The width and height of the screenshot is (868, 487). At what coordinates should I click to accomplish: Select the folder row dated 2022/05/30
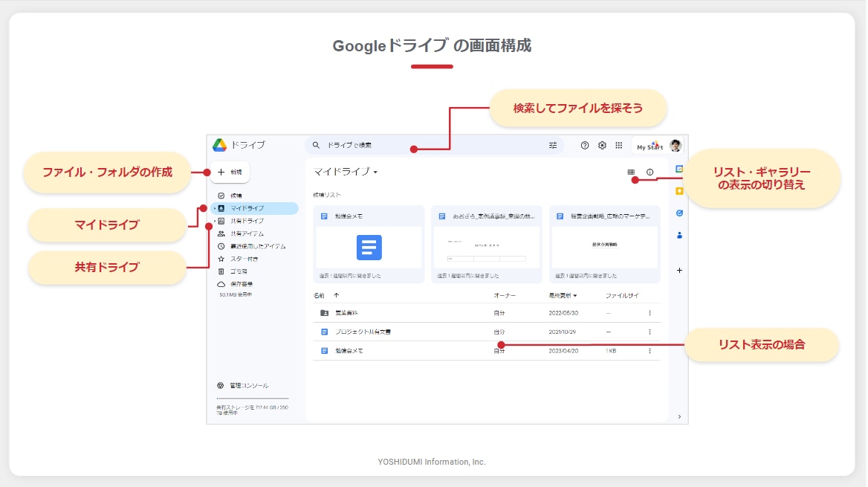[x=487, y=313]
